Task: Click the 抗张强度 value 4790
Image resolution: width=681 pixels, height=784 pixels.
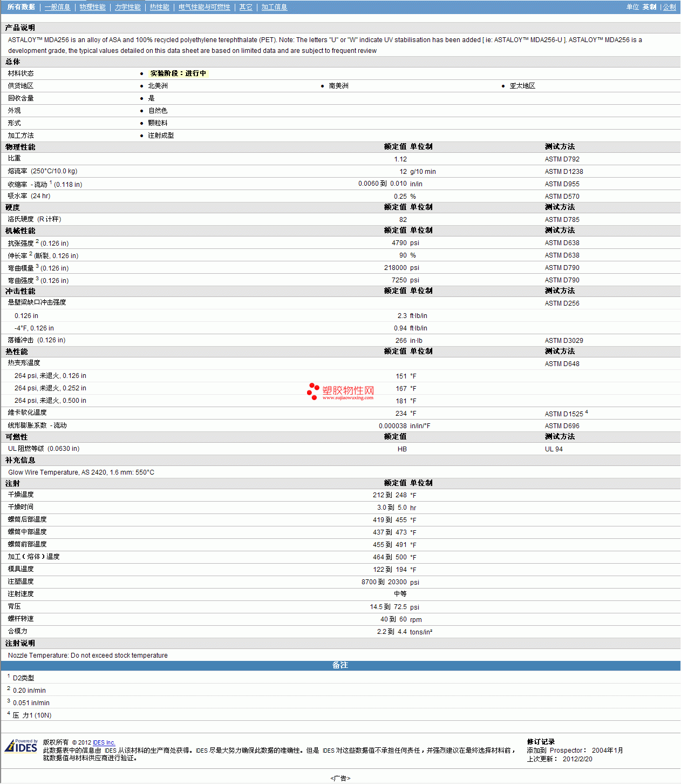Action: (x=399, y=243)
